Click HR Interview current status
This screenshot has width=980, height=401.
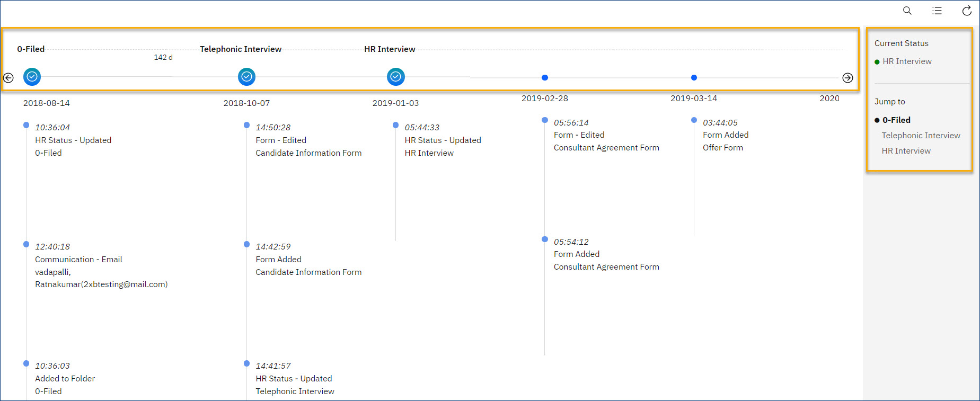point(907,61)
